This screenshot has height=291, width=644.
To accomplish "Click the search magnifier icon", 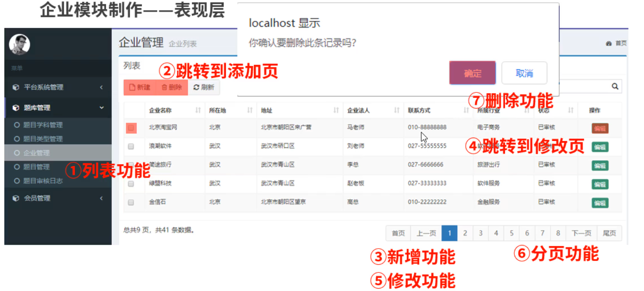I will 615,86.
